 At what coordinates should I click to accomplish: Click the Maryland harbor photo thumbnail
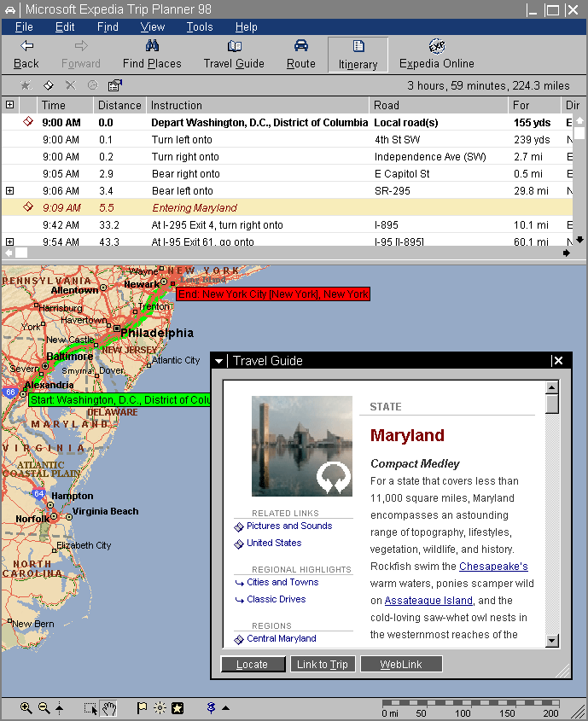click(301, 446)
